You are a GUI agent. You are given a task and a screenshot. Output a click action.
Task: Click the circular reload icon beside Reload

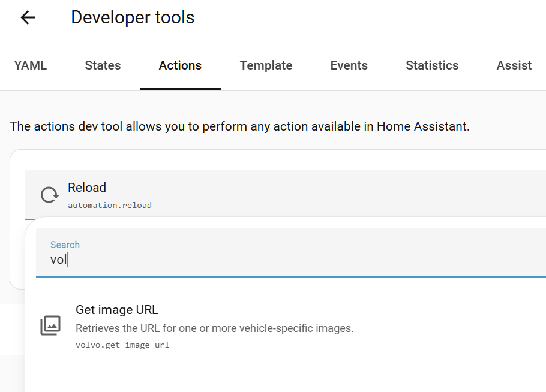(49, 195)
